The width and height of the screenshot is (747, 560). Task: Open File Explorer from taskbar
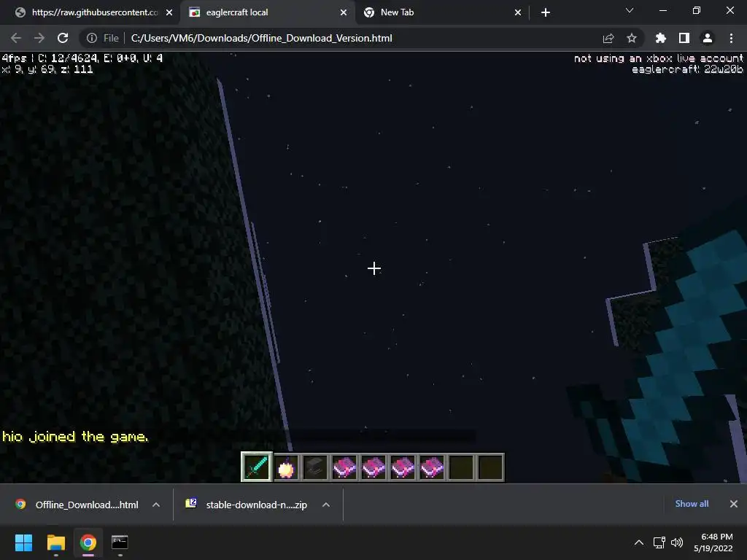coord(55,542)
